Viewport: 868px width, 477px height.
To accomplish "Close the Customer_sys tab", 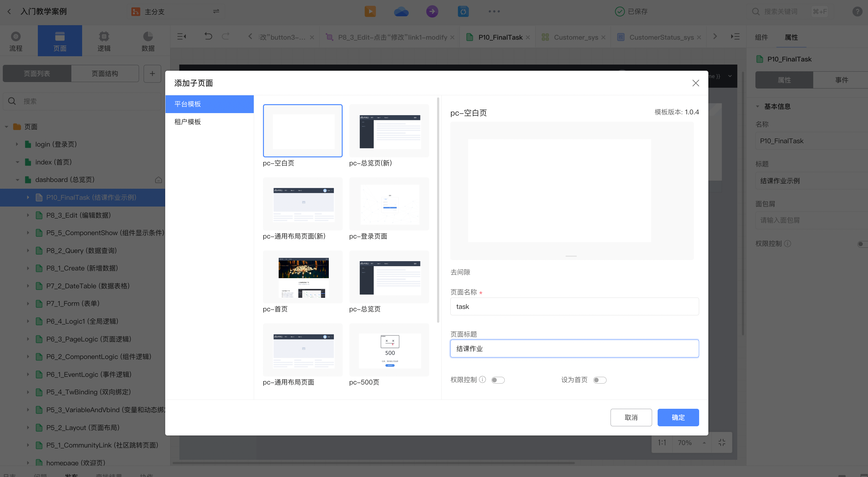I will [603, 37].
